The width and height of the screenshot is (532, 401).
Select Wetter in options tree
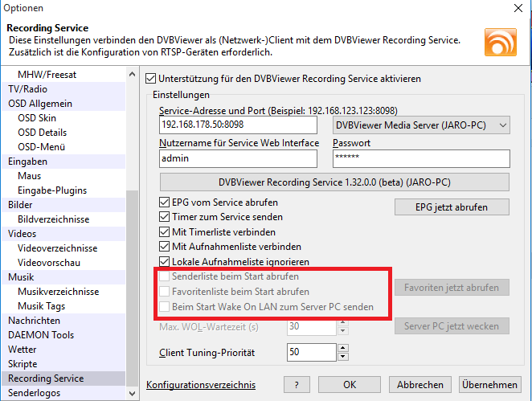[63, 350]
